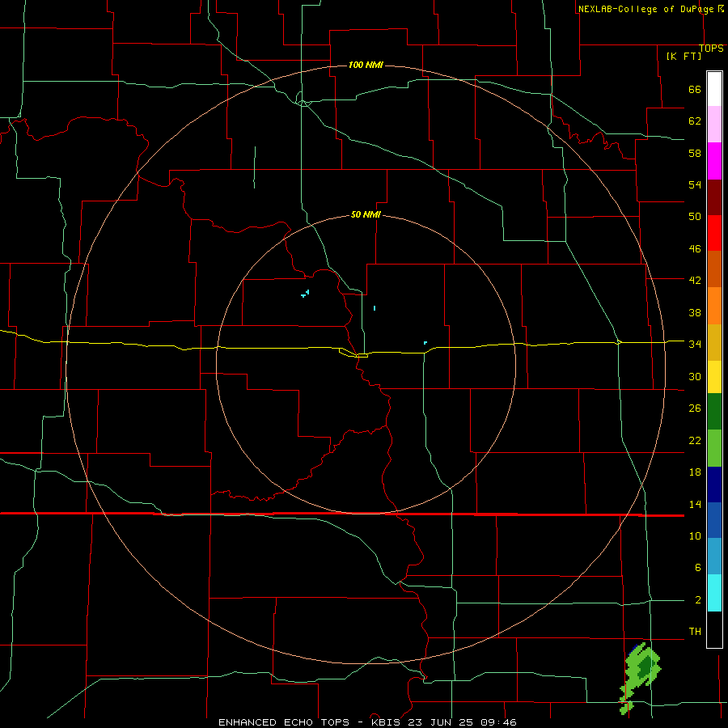Click the small cyan echo east of radar site
Screen dimensions: 728x728
tap(425, 343)
